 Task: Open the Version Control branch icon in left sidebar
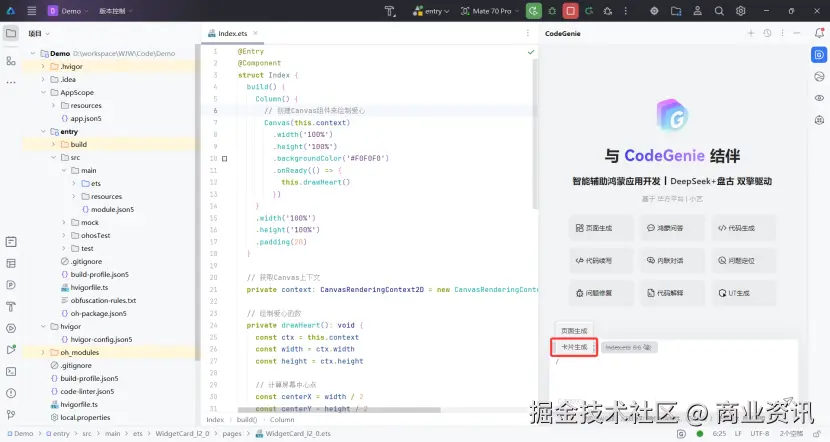[x=11, y=414]
